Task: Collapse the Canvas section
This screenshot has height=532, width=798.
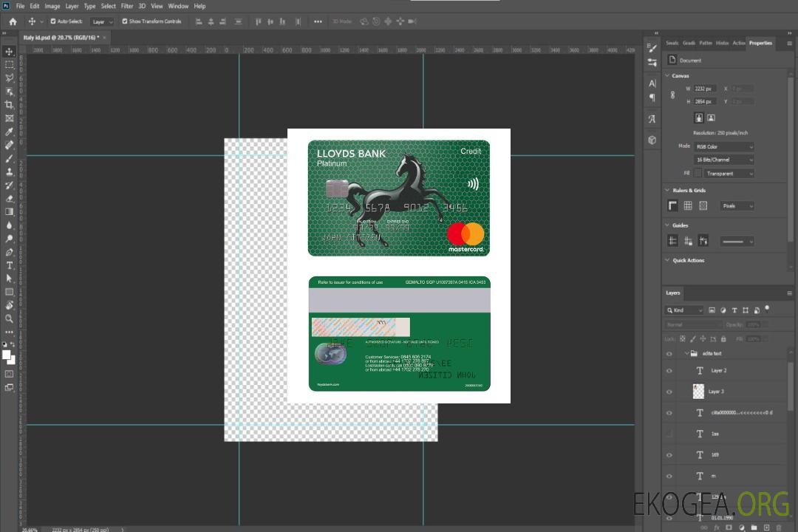Action: (668, 75)
